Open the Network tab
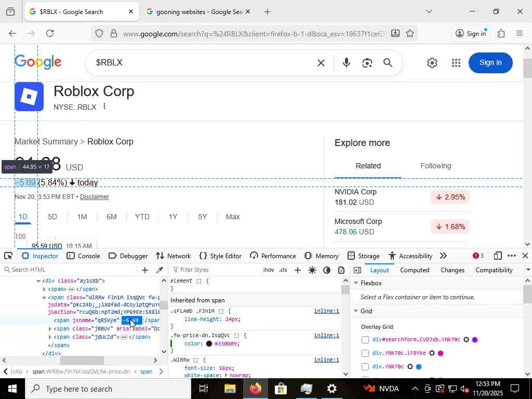This screenshot has height=399, width=532. click(x=174, y=256)
